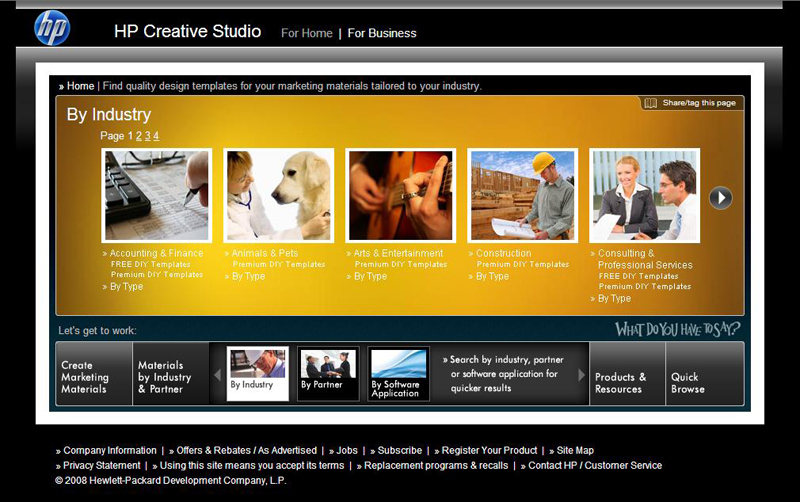Open Replacement programs & recalls link
The width and height of the screenshot is (800, 502).
pos(436,465)
